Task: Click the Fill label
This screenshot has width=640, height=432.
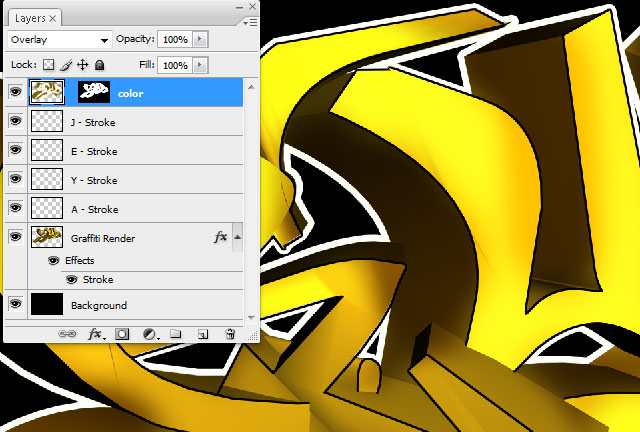Action: pyautogui.click(x=147, y=65)
